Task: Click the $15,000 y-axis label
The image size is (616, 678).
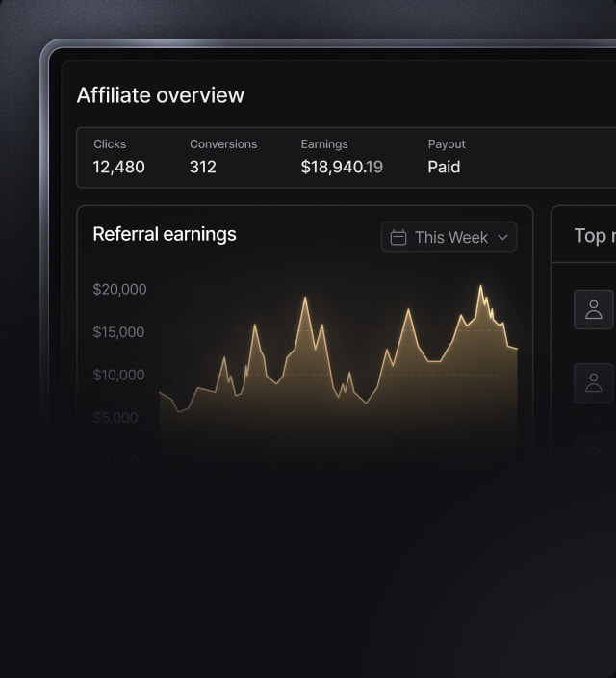Action: pos(119,332)
